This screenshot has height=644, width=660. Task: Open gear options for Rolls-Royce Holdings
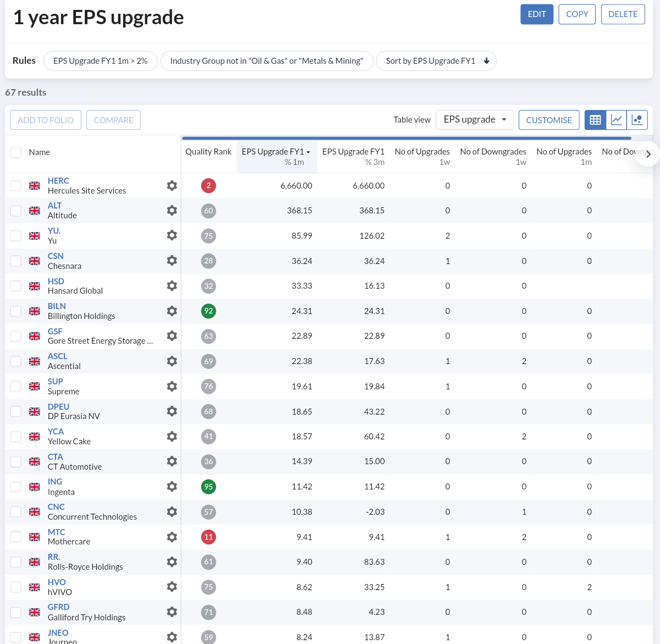pyautogui.click(x=172, y=562)
